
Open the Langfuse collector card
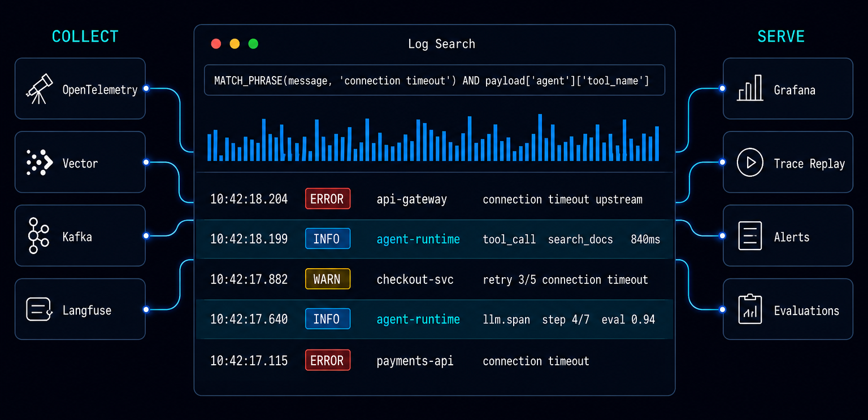pyautogui.click(x=80, y=309)
